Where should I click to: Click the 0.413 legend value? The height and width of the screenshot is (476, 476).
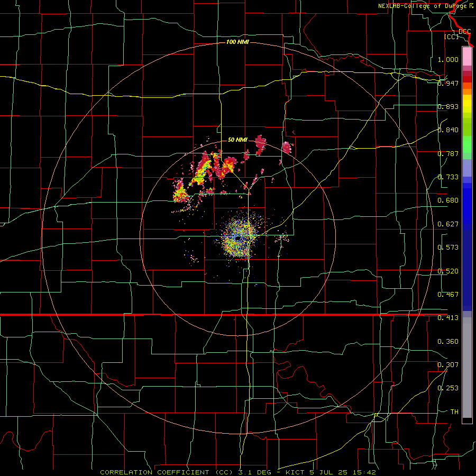click(x=448, y=318)
